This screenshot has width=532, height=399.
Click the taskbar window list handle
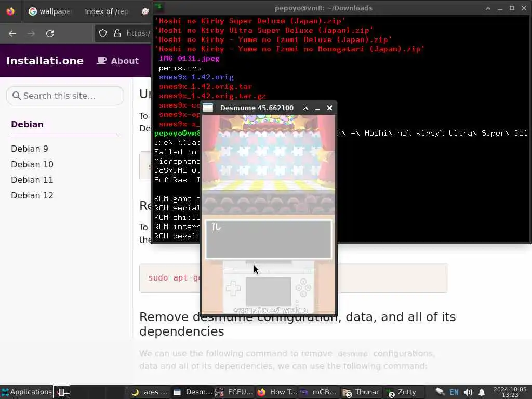tap(127, 392)
